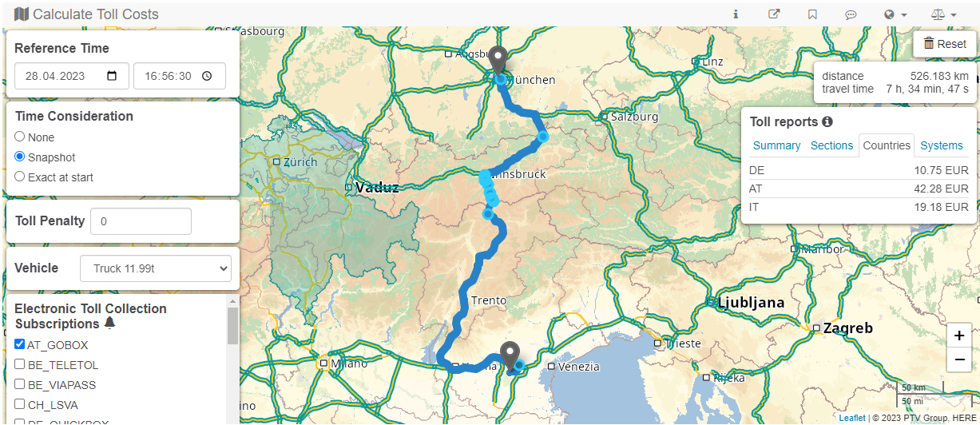The image size is (980, 425).
Task: Open the external link icon
Action: pos(774,14)
